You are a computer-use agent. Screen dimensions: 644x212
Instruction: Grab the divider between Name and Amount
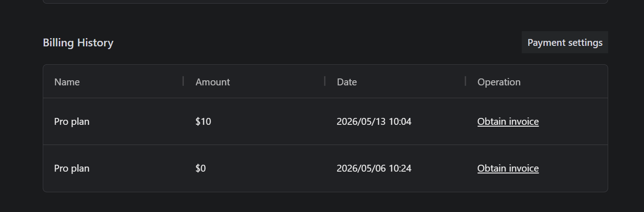point(183,81)
